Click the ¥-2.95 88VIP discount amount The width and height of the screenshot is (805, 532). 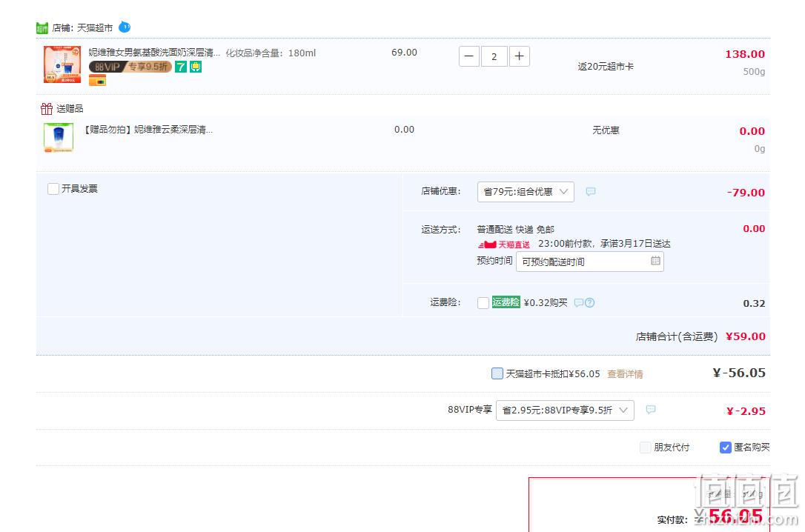(746, 411)
